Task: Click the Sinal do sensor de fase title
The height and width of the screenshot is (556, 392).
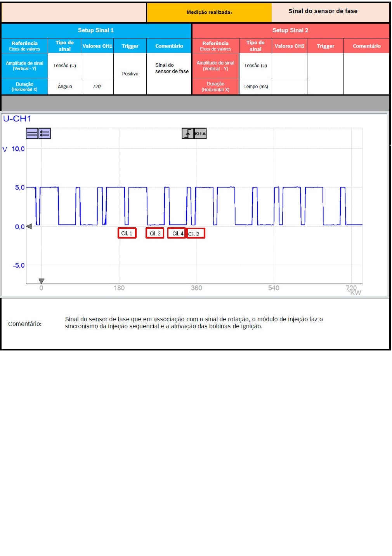Action: (x=323, y=11)
